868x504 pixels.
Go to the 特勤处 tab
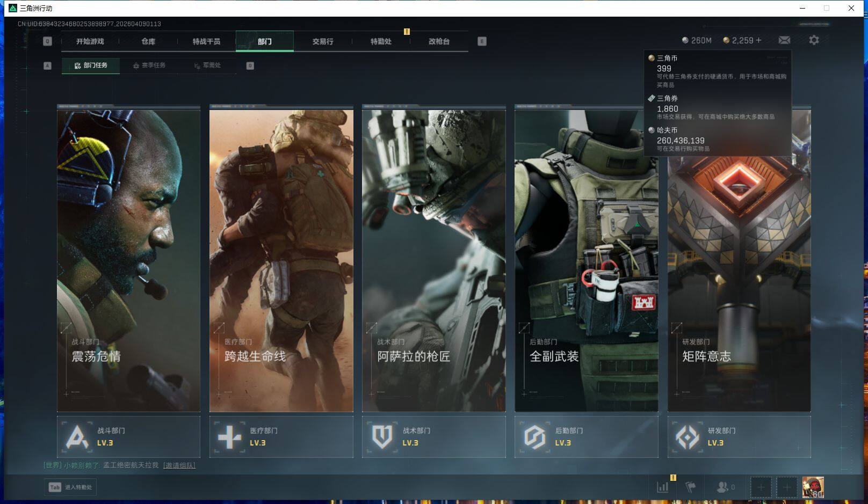pos(381,41)
